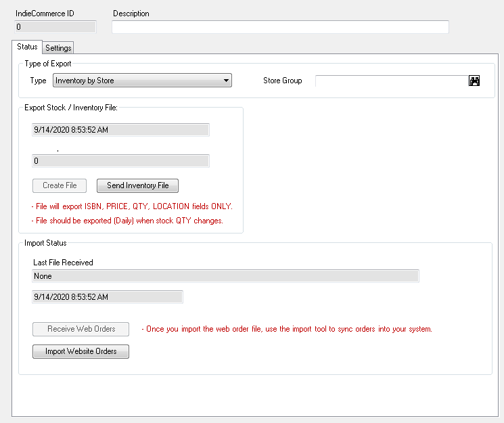The image size is (504, 423).
Task: Click the IndieCommerce ID field
Action: (55, 27)
